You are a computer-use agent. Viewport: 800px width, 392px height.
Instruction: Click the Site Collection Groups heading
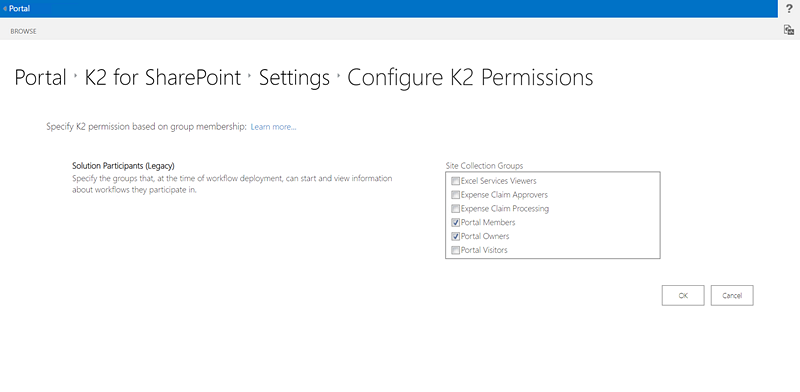click(x=484, y=166)
